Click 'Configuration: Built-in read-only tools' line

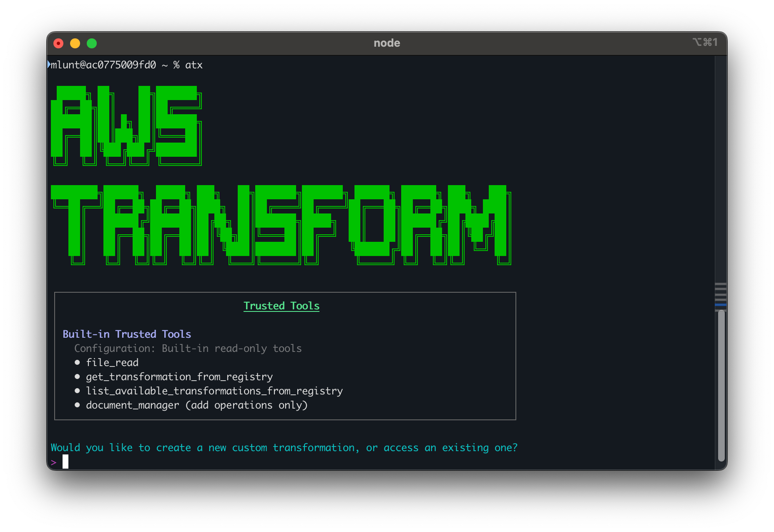188,349
